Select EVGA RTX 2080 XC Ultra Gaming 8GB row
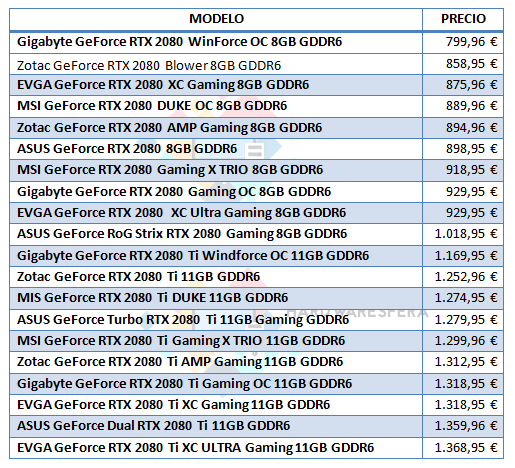The height and width of the screenshot is (468, 515). [x=256, y=213]
